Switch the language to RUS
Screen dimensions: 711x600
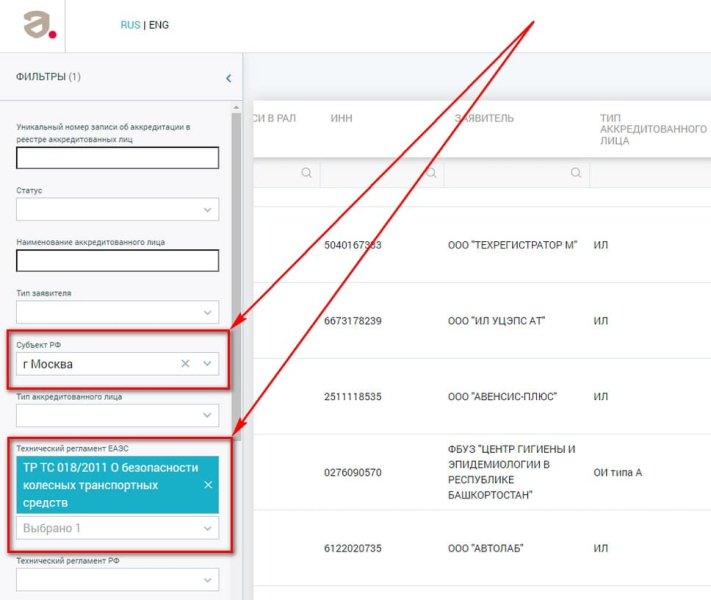coord(130,25)
